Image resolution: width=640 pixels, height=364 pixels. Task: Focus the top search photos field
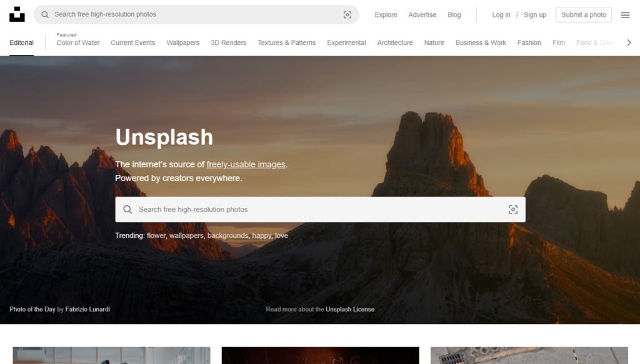pyautogui.click(x=196, y=15)
